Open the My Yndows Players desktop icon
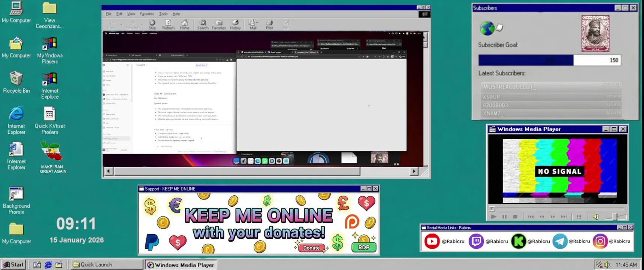 pos(49,50)
